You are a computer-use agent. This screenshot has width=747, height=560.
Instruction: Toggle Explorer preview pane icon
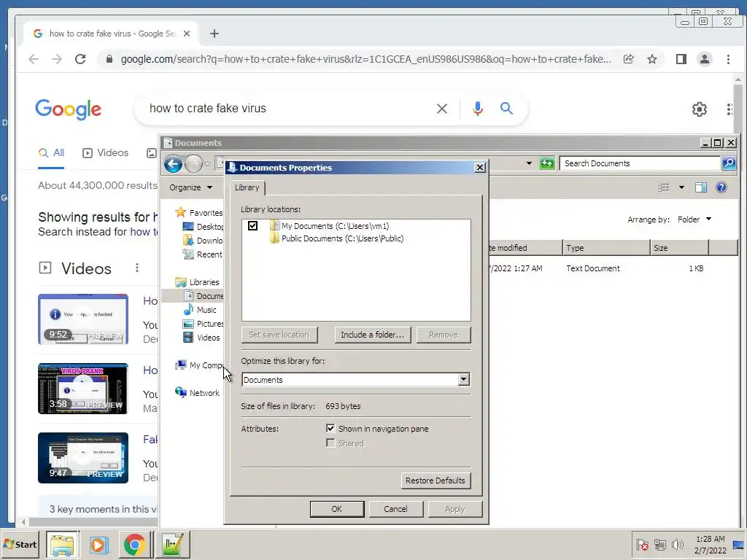click(701, 187)
